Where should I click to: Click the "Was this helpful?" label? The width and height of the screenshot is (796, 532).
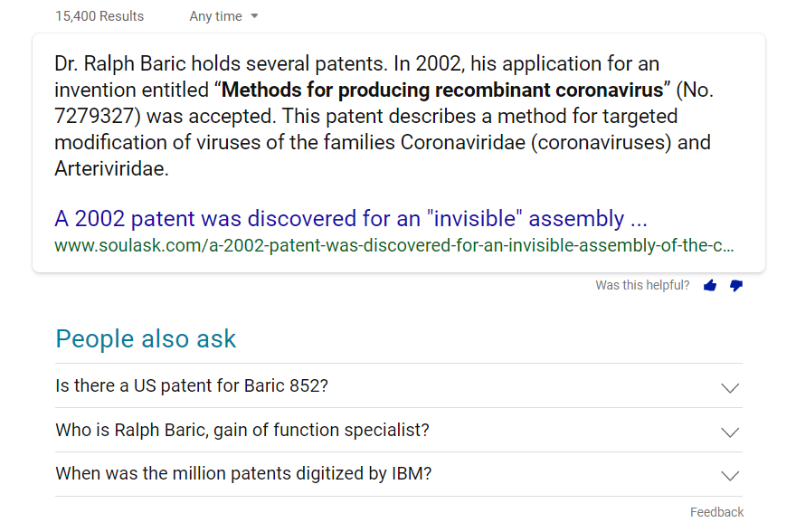click(x=642, y=285)
